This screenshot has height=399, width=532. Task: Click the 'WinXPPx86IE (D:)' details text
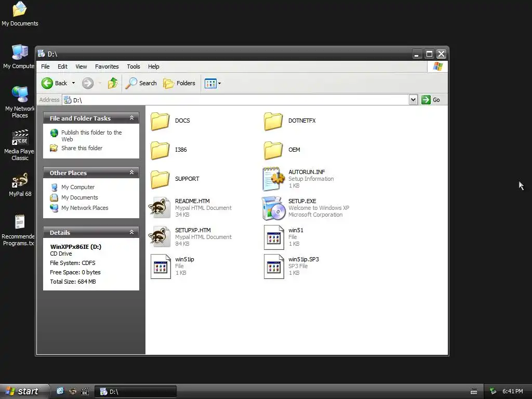(x=76, y=247)
